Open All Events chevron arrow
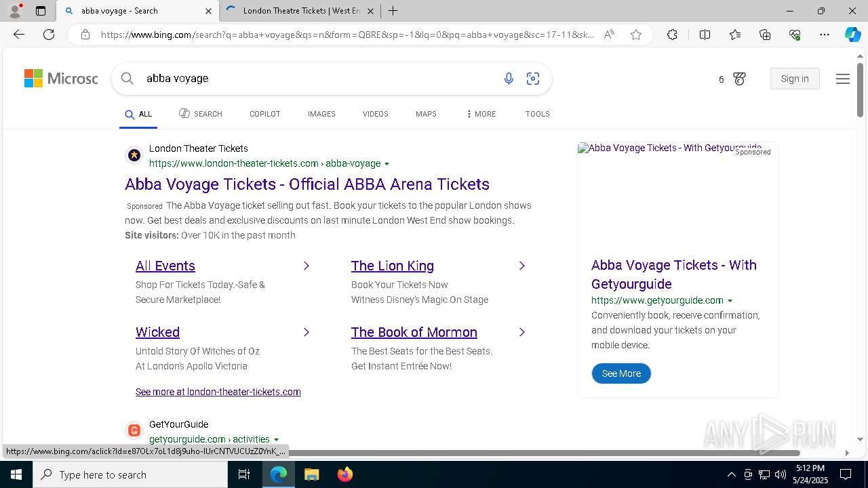 pos(307,266)
